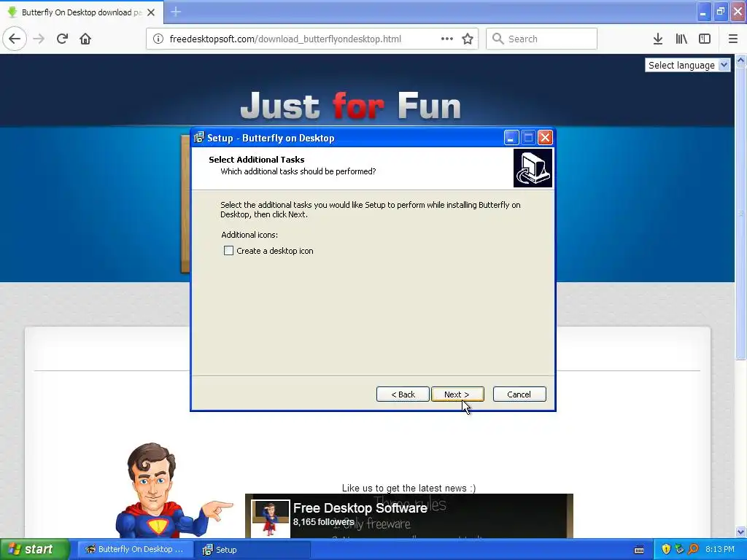Screen dimensions: 747x560
Task: Restore down the Firefox window
Action: [721, 12]
